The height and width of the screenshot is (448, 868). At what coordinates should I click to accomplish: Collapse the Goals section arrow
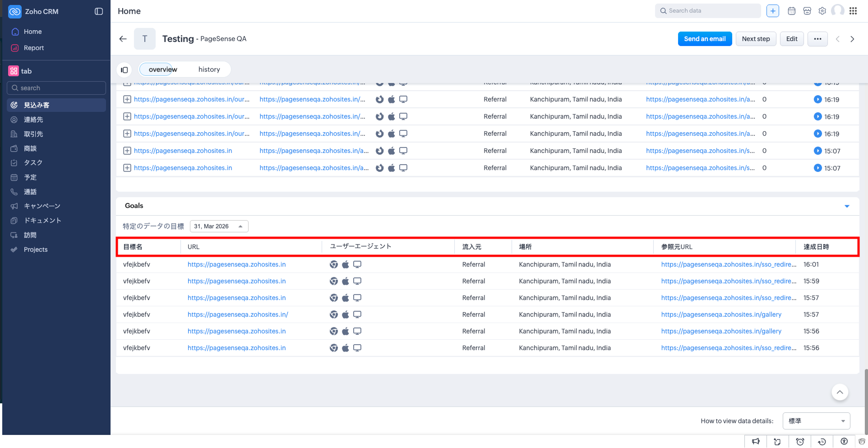(847, 206)
